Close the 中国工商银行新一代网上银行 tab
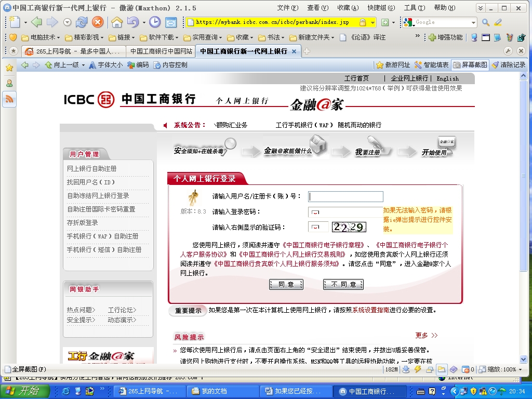Viewport: 532px width, 399px height. point(294,51)
